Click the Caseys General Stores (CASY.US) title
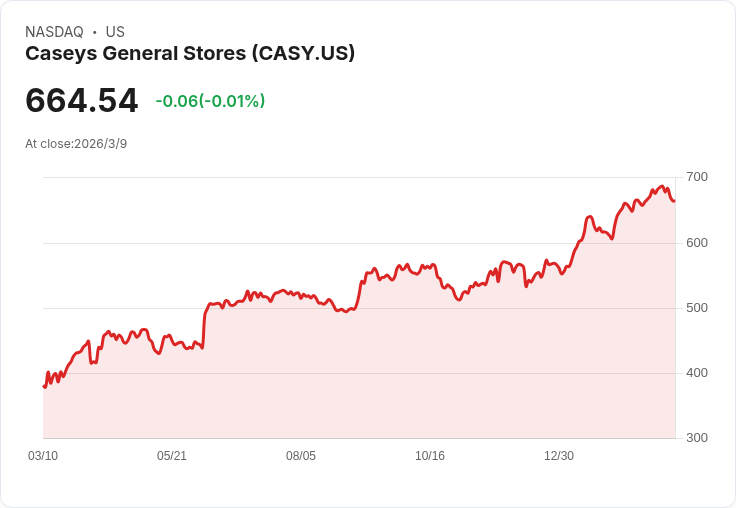The width and height of the screenshot is (736, 508). click(x=190, y=54)
